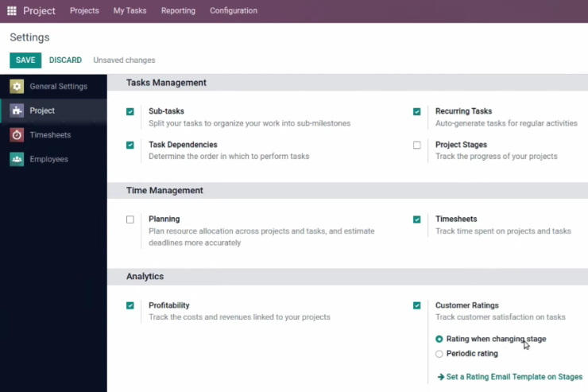The image size is (588, 392).
Task: Click the SAVE button
Action: (25, 60)
